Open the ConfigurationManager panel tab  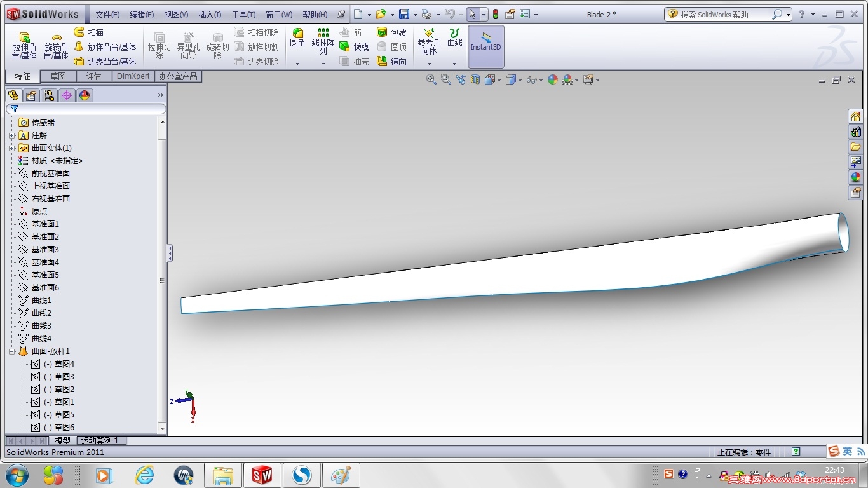pos(49,95)
